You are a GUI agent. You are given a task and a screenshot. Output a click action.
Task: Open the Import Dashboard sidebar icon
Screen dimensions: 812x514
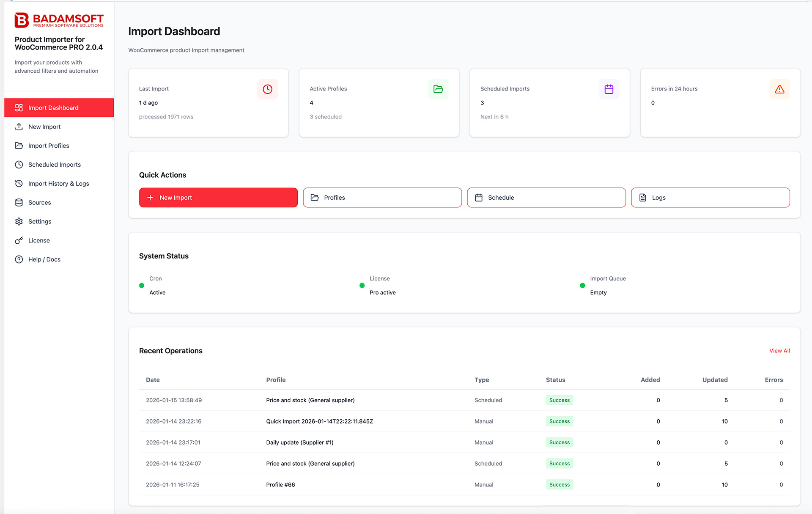[x=19, y=107]
